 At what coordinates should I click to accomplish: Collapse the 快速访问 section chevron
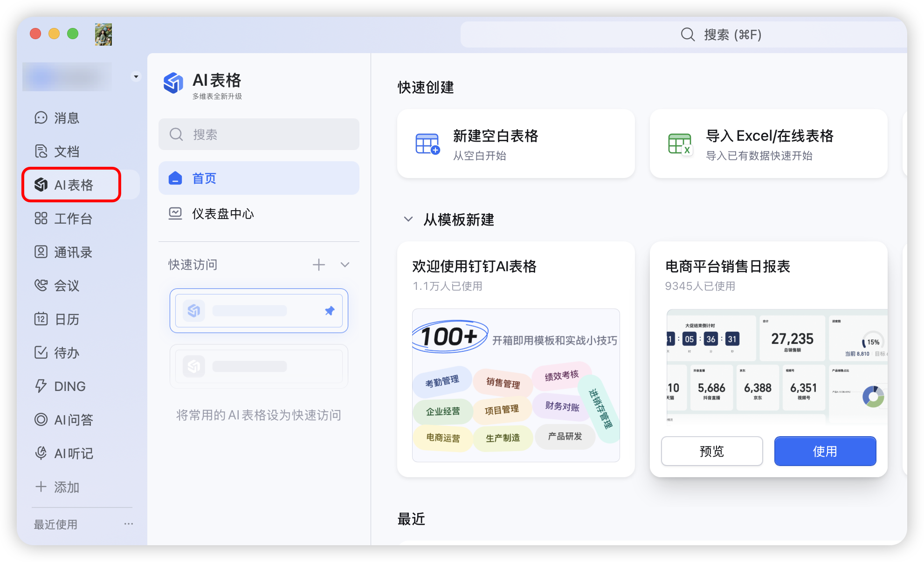(345, 265)
